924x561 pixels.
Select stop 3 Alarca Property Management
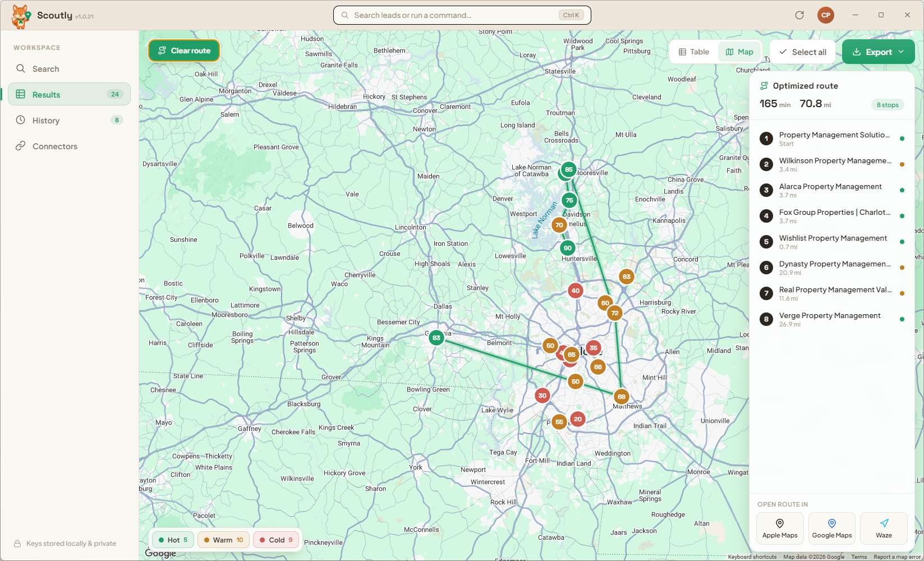click(x=832, y=190)
